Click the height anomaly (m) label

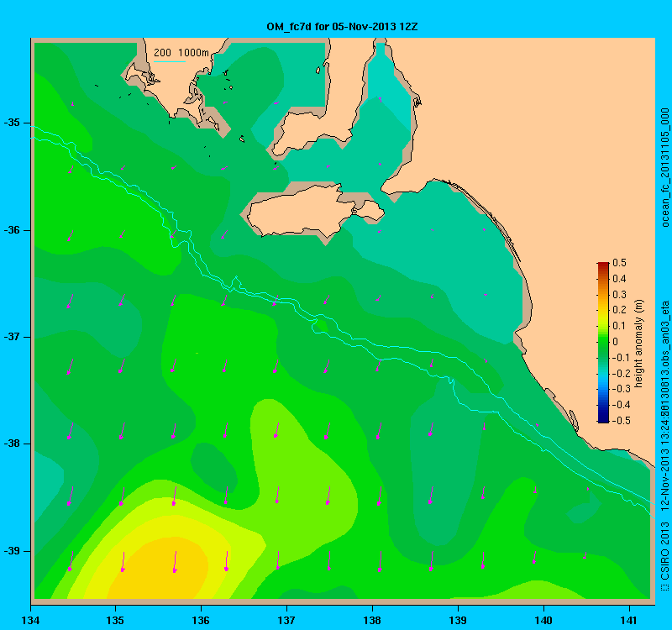pos(639,344)
